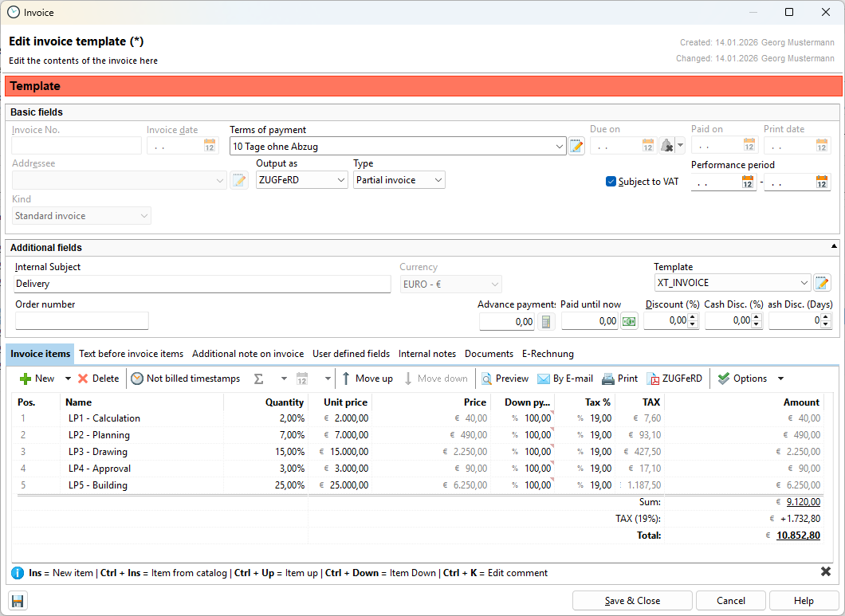
Task: Click the floppy disk save icon
Action: point(18,600)
